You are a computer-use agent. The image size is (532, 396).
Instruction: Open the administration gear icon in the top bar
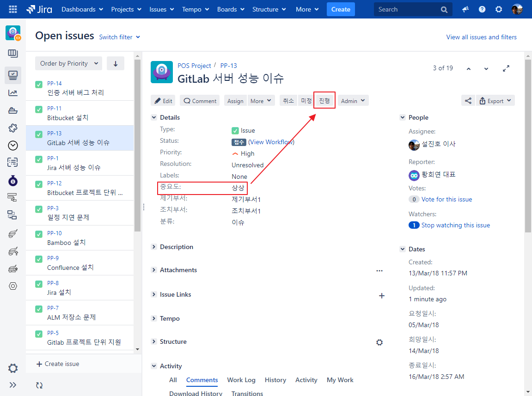point(499,9)
